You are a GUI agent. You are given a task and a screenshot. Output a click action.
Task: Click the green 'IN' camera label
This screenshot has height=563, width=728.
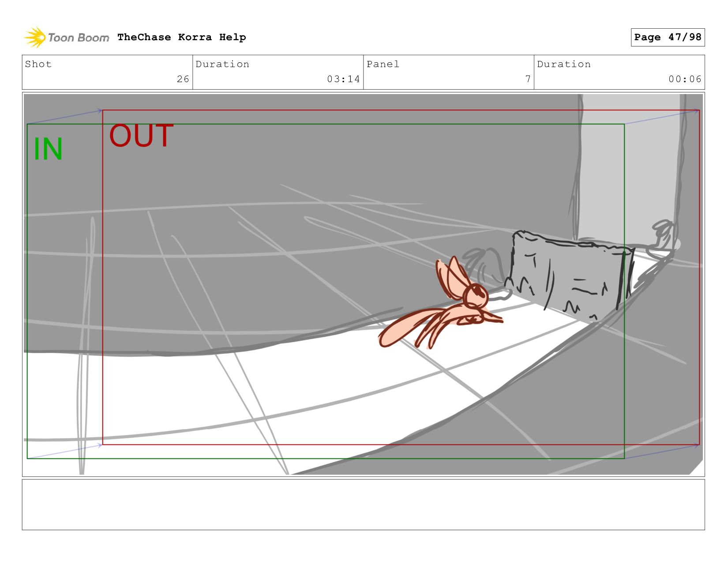coord(48,149)
